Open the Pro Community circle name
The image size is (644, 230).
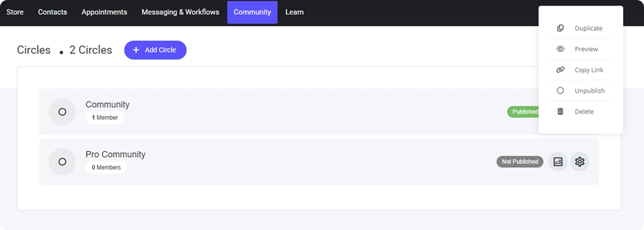(116, 154)
